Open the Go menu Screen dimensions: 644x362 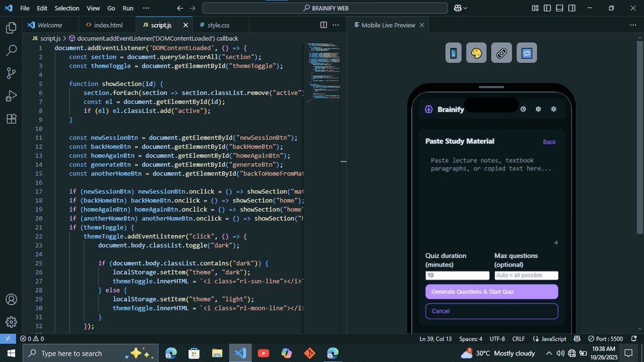[111, 8]
